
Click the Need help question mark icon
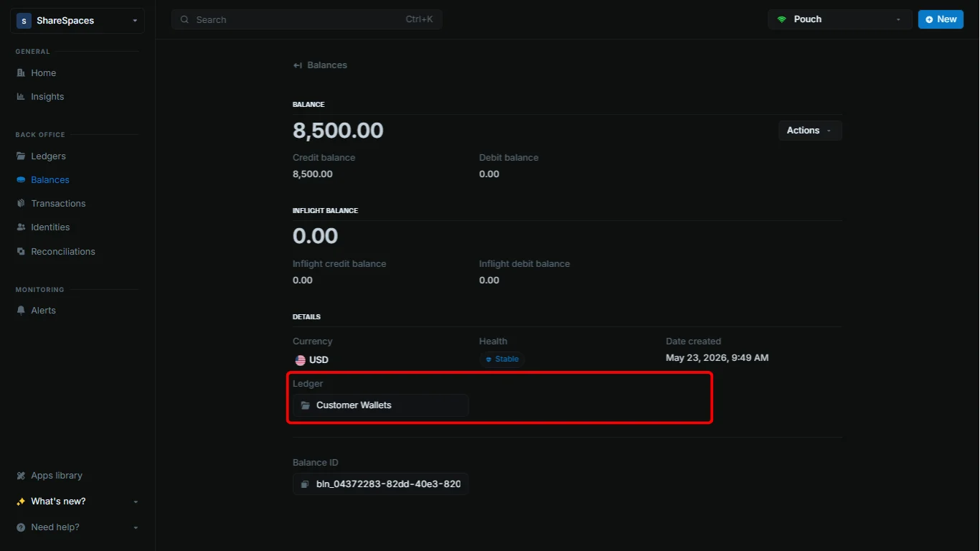click(21, 527)
